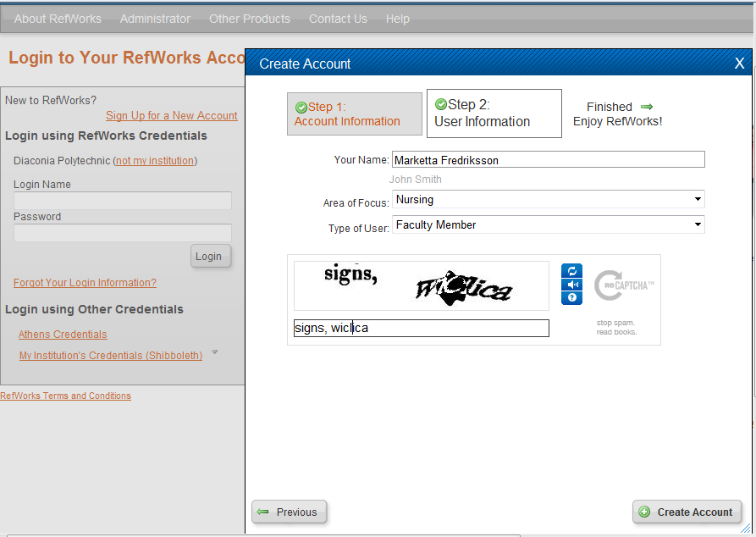756x537 pixels.
Task: Click the Login button
Action: tap(211, 256)
